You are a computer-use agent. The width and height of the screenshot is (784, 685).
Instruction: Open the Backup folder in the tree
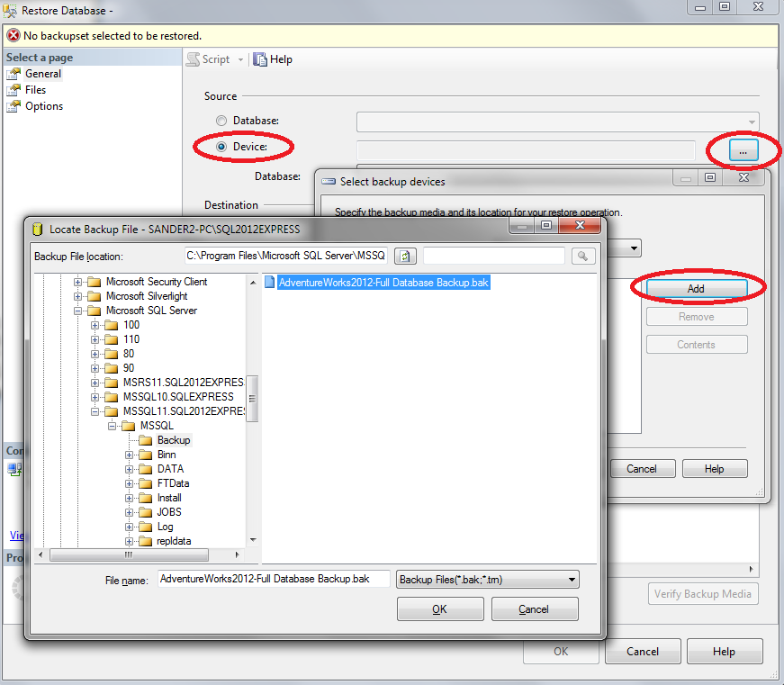click(173, 440)
